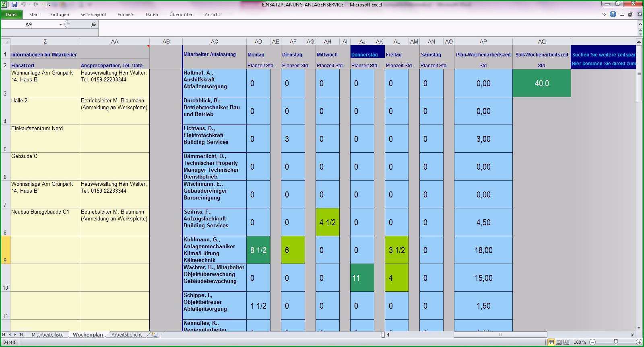
Task: Select the Wochenplan sheet tab
Action: point(88,335)
